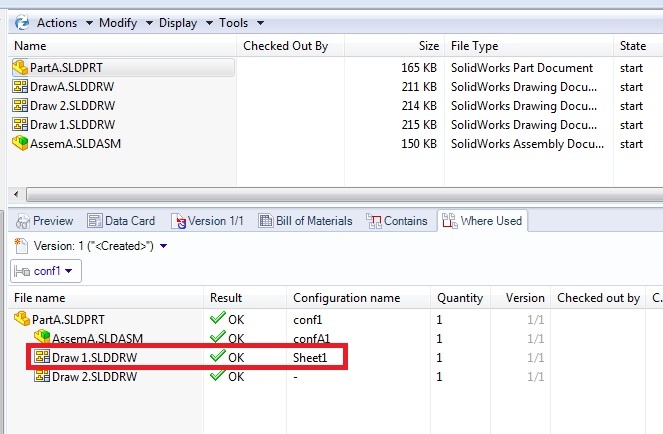Sort the Where Used list by File name column
The height and width of the screenshot is (434, 663).
(x=106, y=298)
